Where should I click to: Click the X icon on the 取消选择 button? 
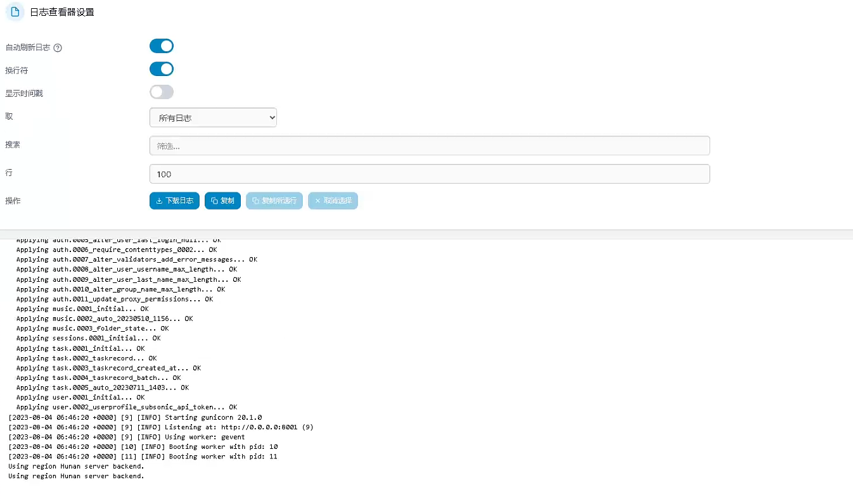pos(318,200)
